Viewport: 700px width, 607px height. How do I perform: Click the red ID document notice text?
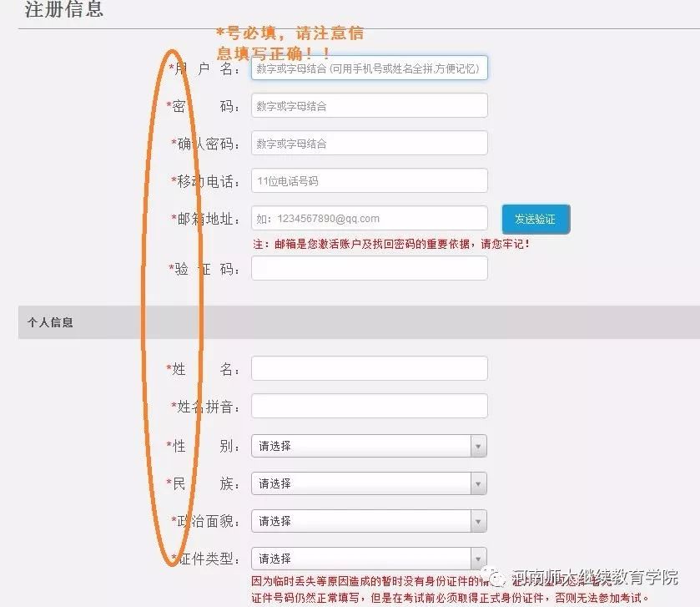(451, 590)
